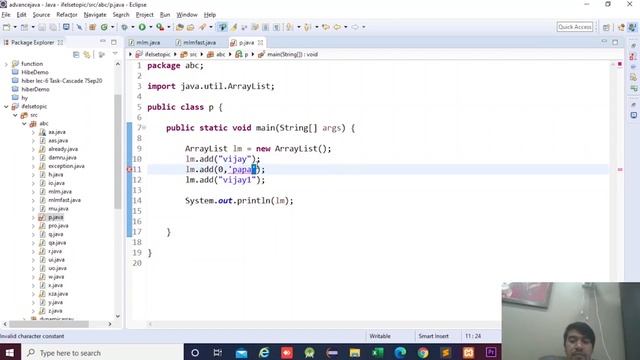Click the Back navigation arrow icon
This screenshot has width=640, height=360.
pyautogui.click(x=337, y=27)
